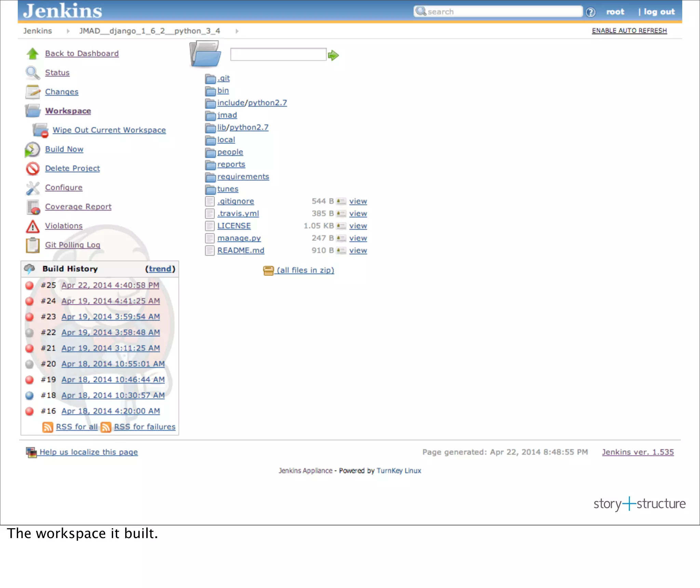
Task: Click blue status ball for build #18
Action: (30, 396)
